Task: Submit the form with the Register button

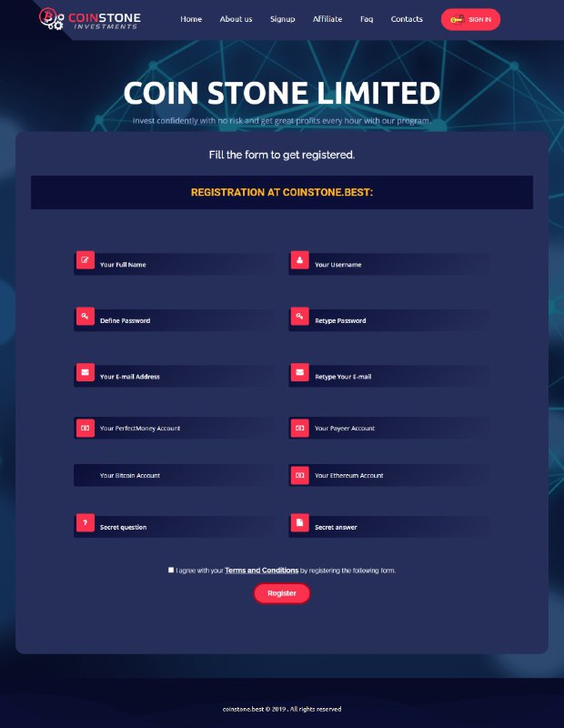Action: pyautogui.click(x=282, y=593)
